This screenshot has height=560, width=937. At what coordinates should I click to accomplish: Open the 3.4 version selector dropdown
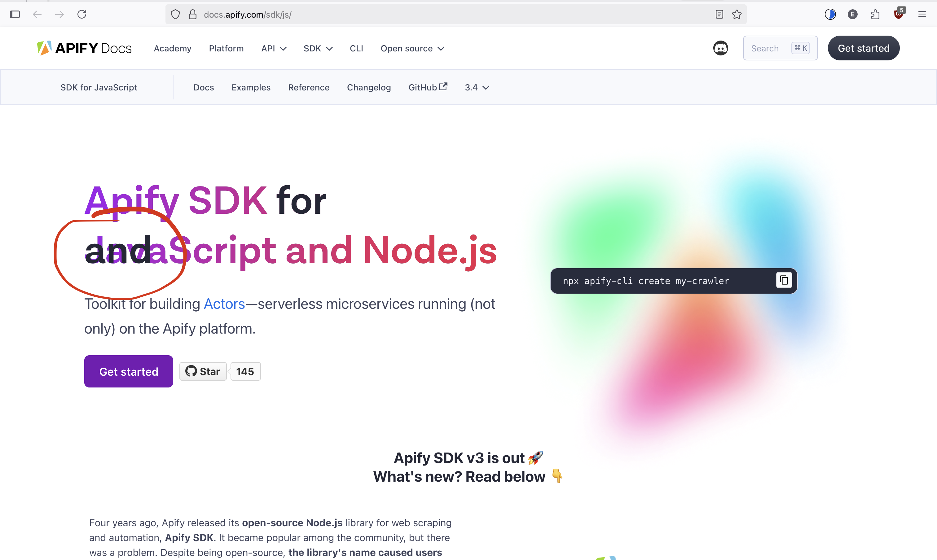coord(477,88)
